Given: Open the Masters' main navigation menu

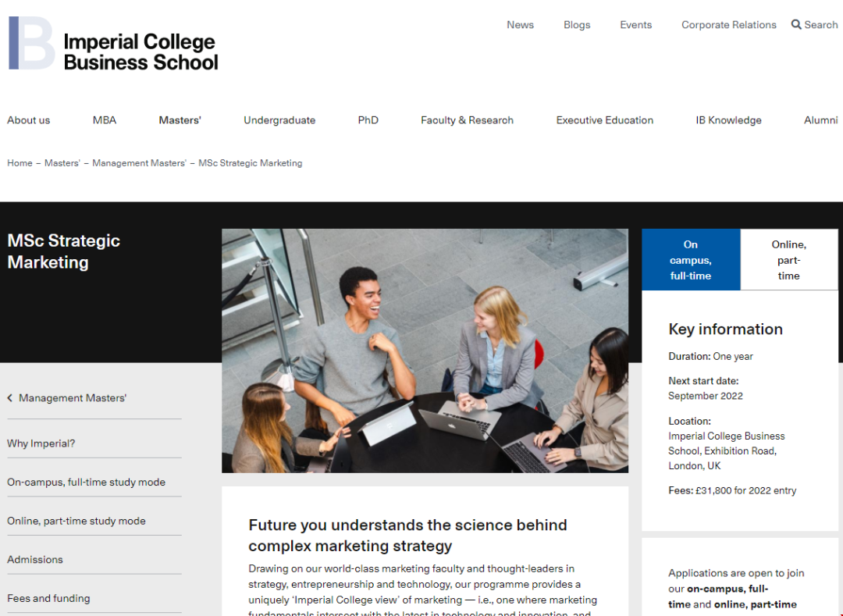Looking at the screenshot, I should point(180,120).
